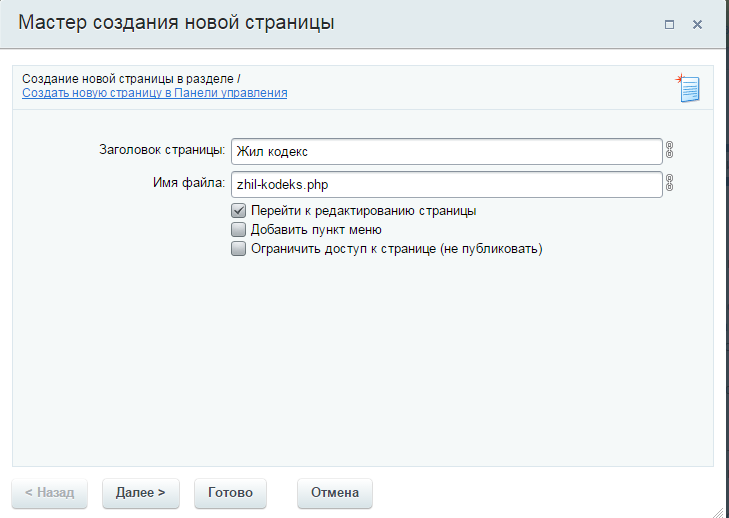The image size is (729, 518).
Task: Focus the 'Заголовок страницы' input field
Action: (x=447, y=151)
